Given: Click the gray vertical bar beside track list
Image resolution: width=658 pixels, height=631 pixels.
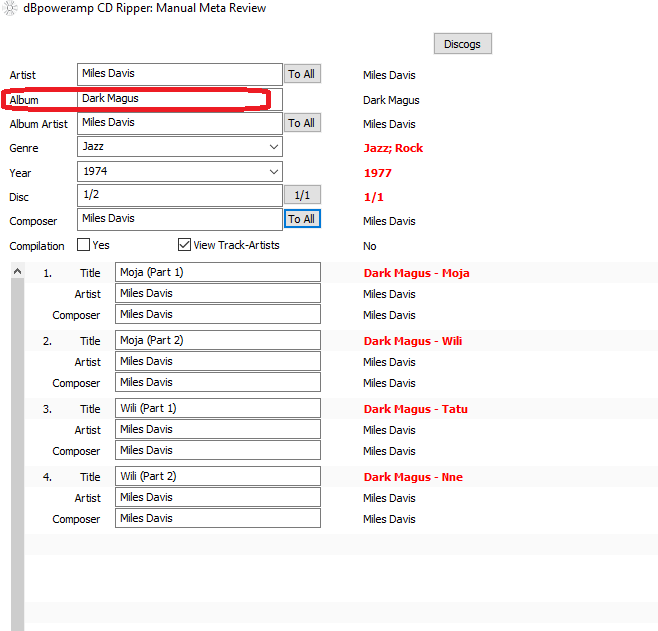Looking at the screenshot, I should point(17,450).
